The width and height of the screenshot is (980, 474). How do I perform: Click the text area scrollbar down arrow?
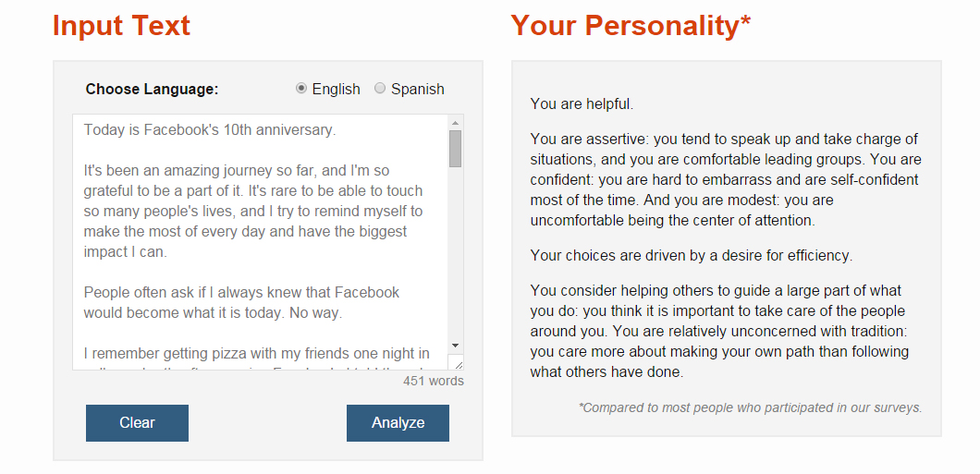455,344
